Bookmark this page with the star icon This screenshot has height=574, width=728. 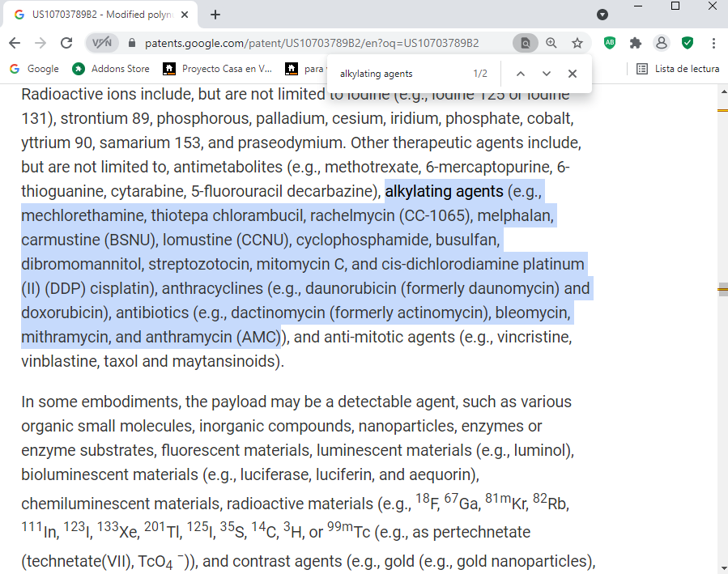coord(577,43)
